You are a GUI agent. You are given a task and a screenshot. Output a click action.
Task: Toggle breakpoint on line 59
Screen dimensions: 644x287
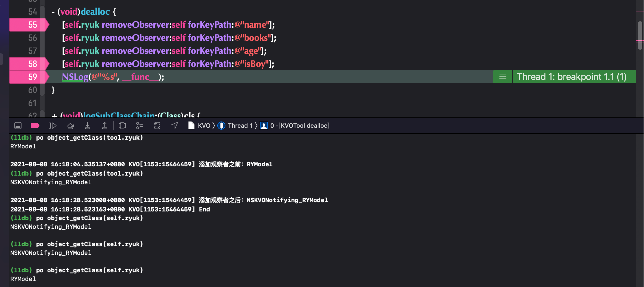tap(29, 77)
